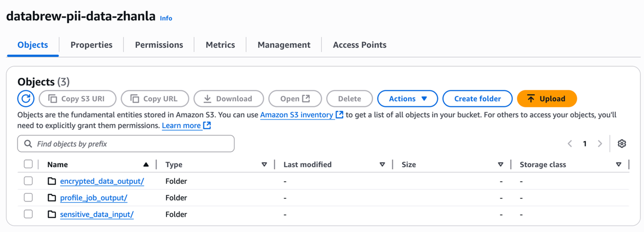Click the Upload button
Viewport: 644px width, 232px height.
tap(546, 99)
